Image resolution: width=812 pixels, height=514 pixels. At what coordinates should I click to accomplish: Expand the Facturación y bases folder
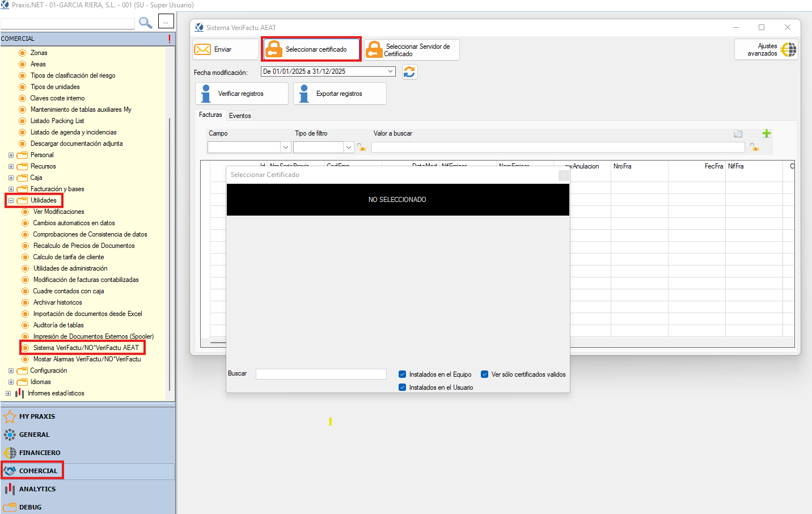(11, 189)
